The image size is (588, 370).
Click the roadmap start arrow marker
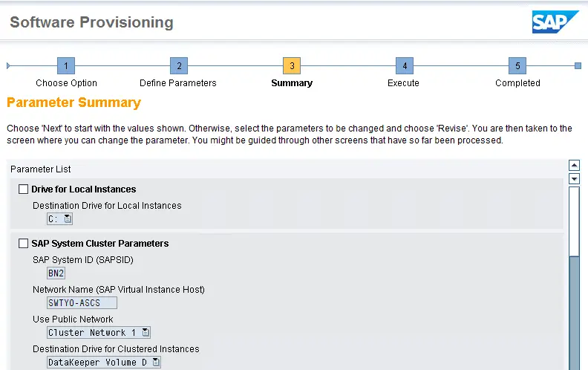pos(8,66)
